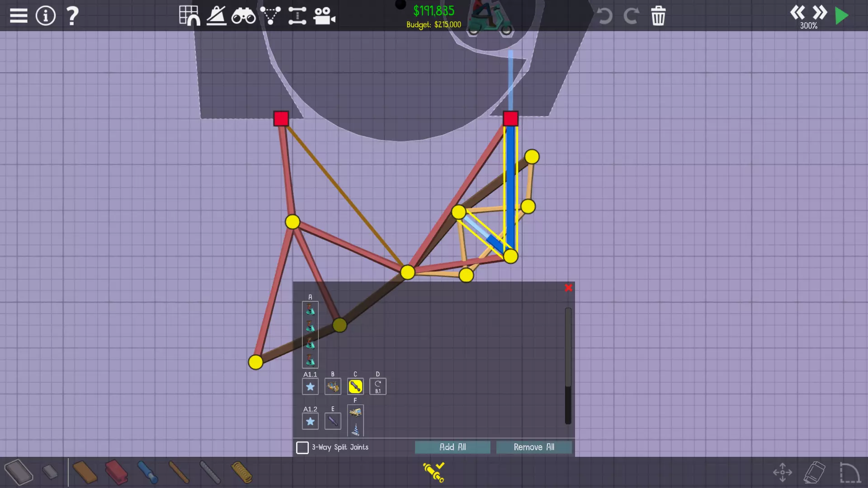Image resolution: width=868 pixels, height=488 pixels.
Task: Toggle hydraulic phase C
Action: (355, 386)
